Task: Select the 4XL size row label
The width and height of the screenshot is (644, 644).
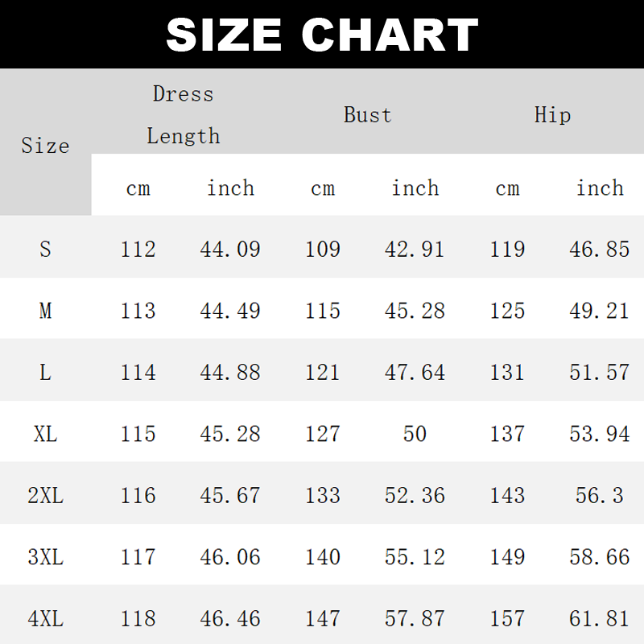Action: point(45,618)
